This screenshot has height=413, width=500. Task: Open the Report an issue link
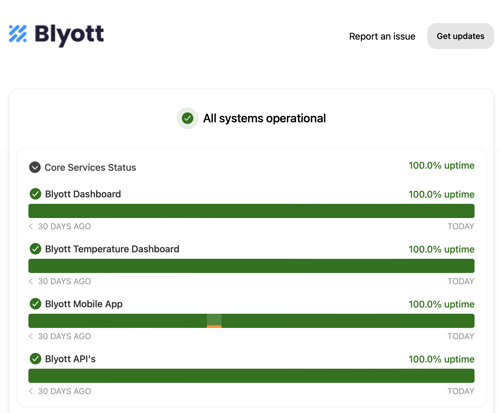click(382, 36)
